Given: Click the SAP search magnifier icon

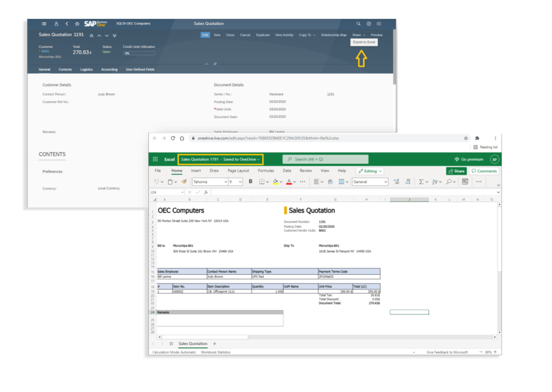Looking at the screenshot, I should pos(358,24).
